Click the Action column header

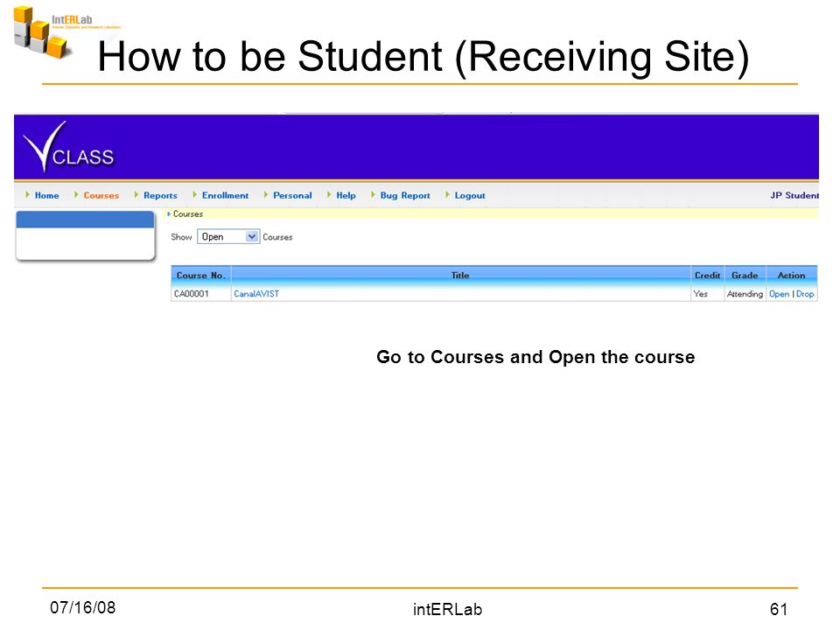[791, 276]
